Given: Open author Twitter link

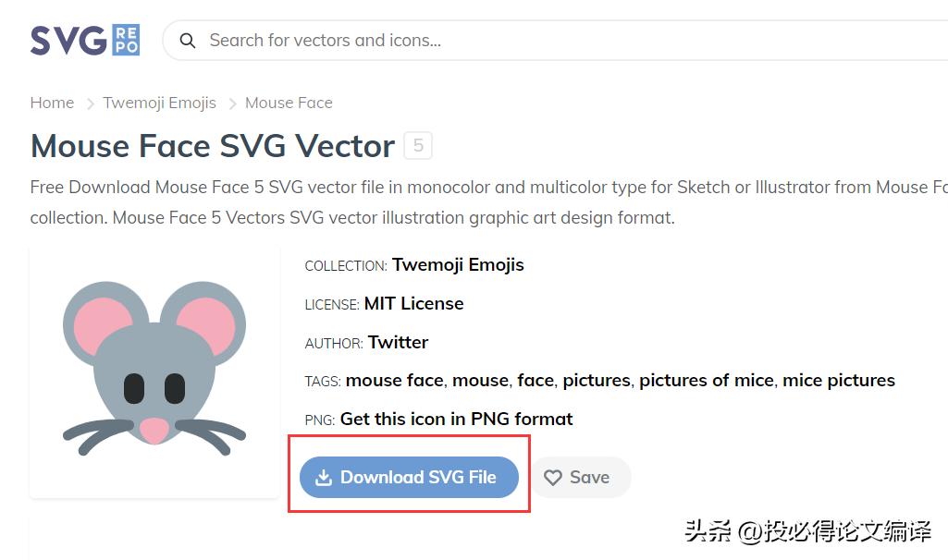Looking at the screenshot, I should coord(398,343).
